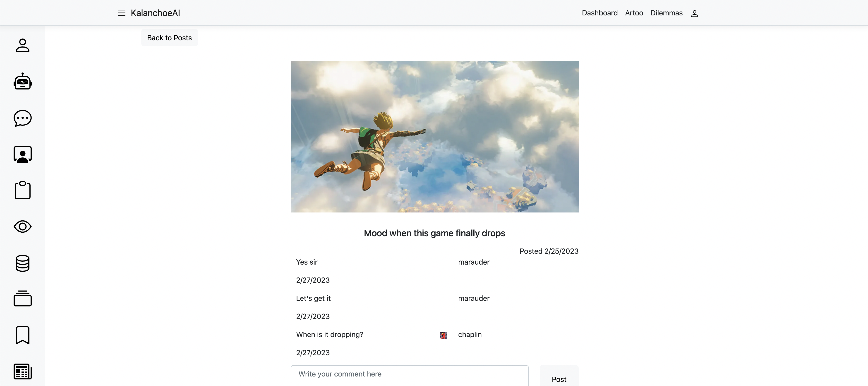868x386 pixels.
Task: Click the hamburger menu icon
Action: 121,13
